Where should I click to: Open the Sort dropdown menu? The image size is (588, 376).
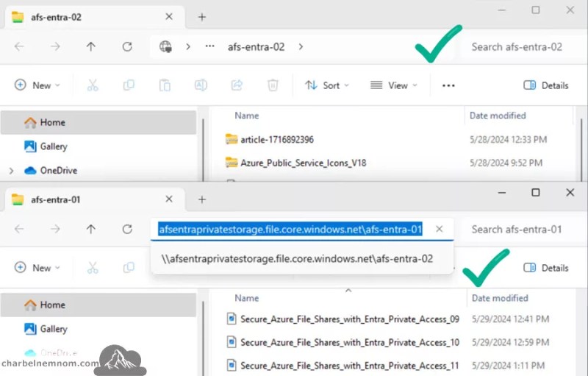tap(326, 85)
